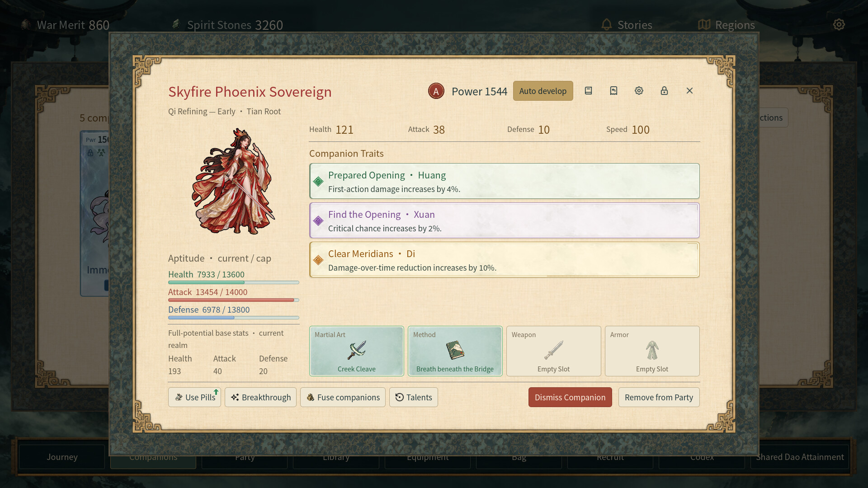Screen dimensions: 868x488
Task: Select the empty Weapon slot
Action: click(554, 351)
